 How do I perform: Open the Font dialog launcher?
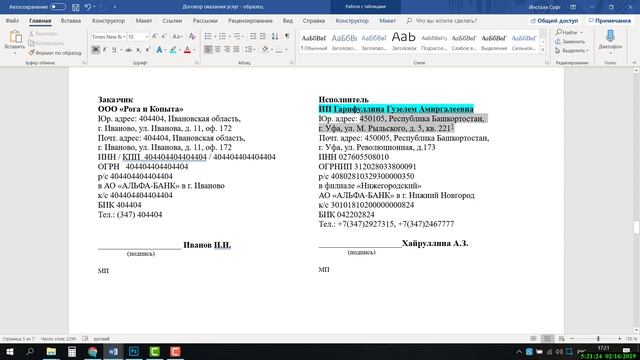tap(196, 63)
